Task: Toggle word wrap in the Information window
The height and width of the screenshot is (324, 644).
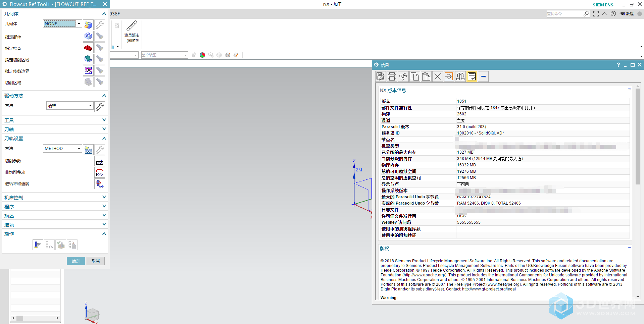Action: (x=472, y=76)
